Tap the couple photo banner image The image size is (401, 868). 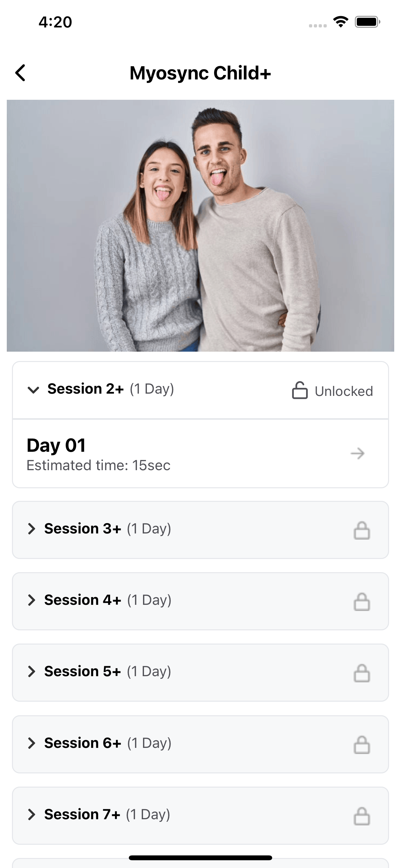click(200, 225)
